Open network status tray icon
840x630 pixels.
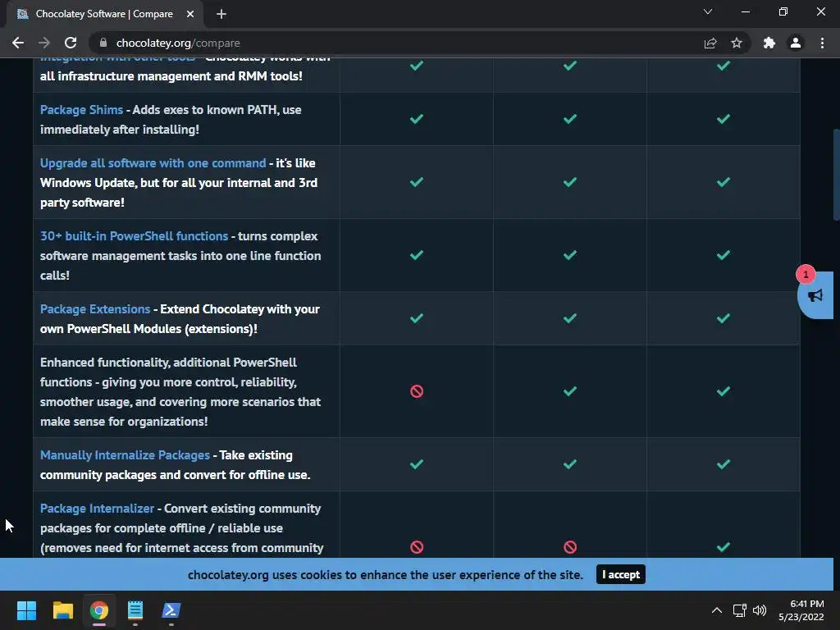pyautogui.click(x=740, y=610)
